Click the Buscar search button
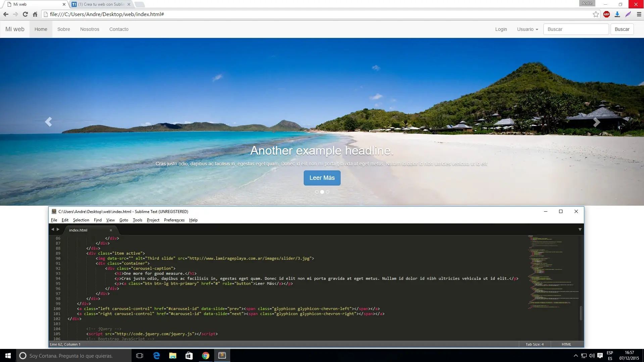Image resolution: width=644 pixels, height=362 pixels. [x=622, y=29]
